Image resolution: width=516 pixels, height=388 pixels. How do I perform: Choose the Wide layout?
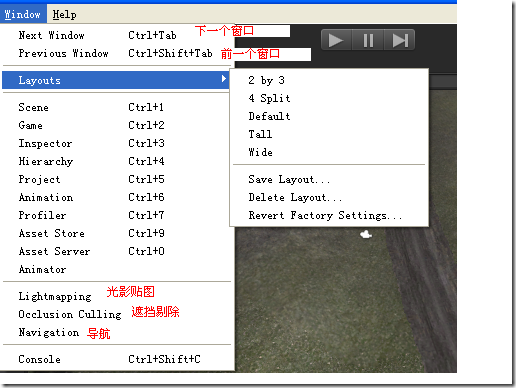click(x=329, y=152)
